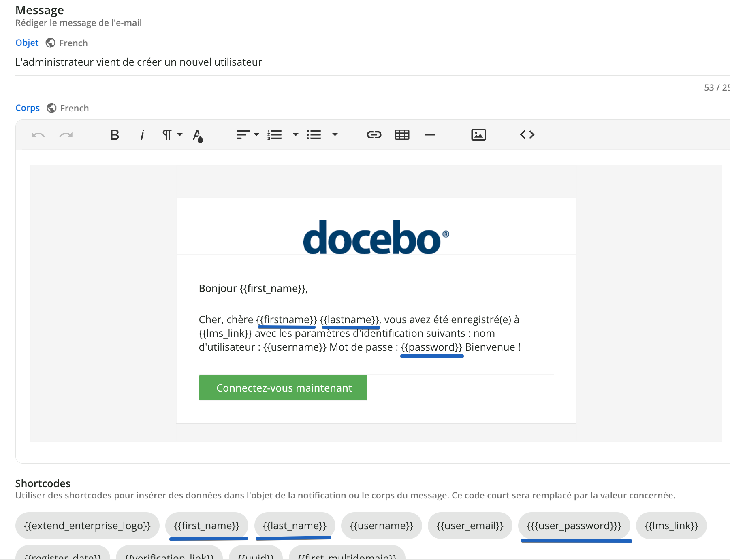Click the green Connectez-vous maintenant button
The height and width of the screenshot is (560, 730).
point(283,388)
